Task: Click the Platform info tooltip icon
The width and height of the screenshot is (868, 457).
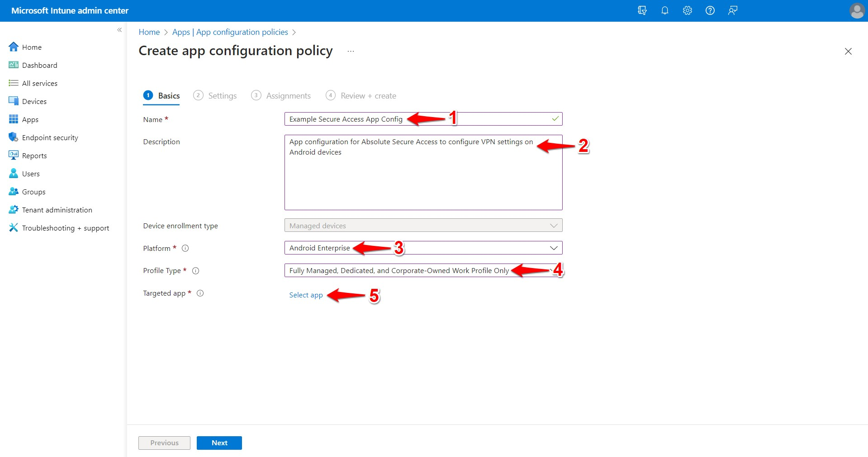Action: point(185,248)
